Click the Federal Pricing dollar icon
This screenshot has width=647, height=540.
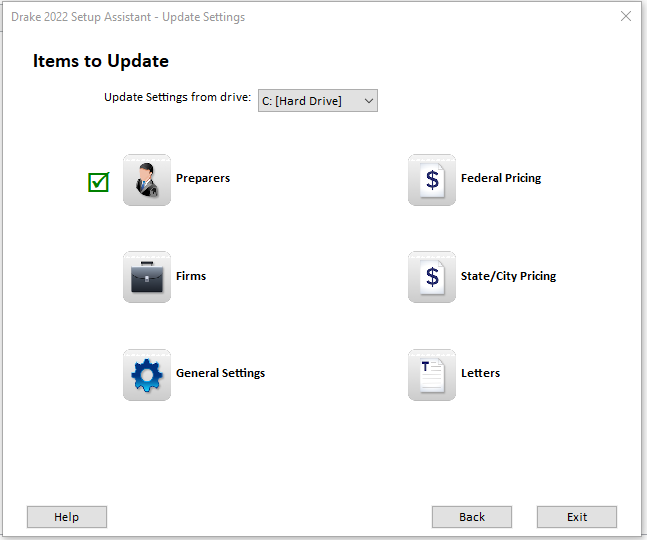[x=432, y=180]
